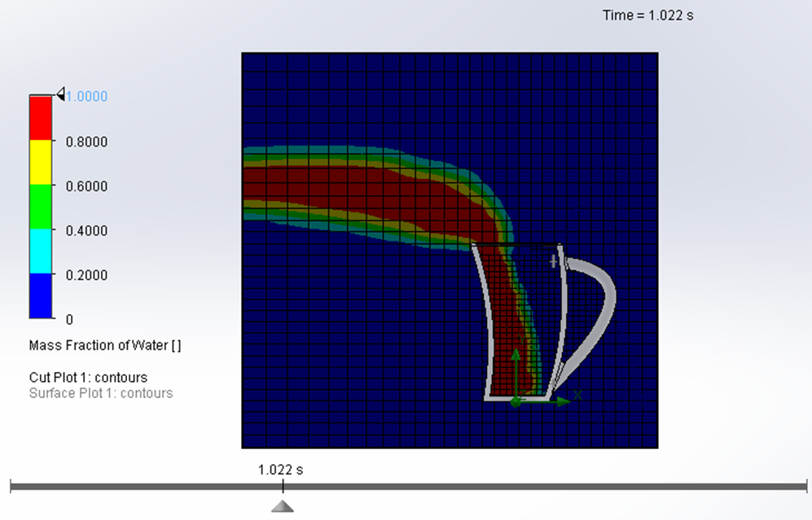The image size is (812, 520).
Task: Select the dark blue band in the legend
Action: tap(41, 295)
